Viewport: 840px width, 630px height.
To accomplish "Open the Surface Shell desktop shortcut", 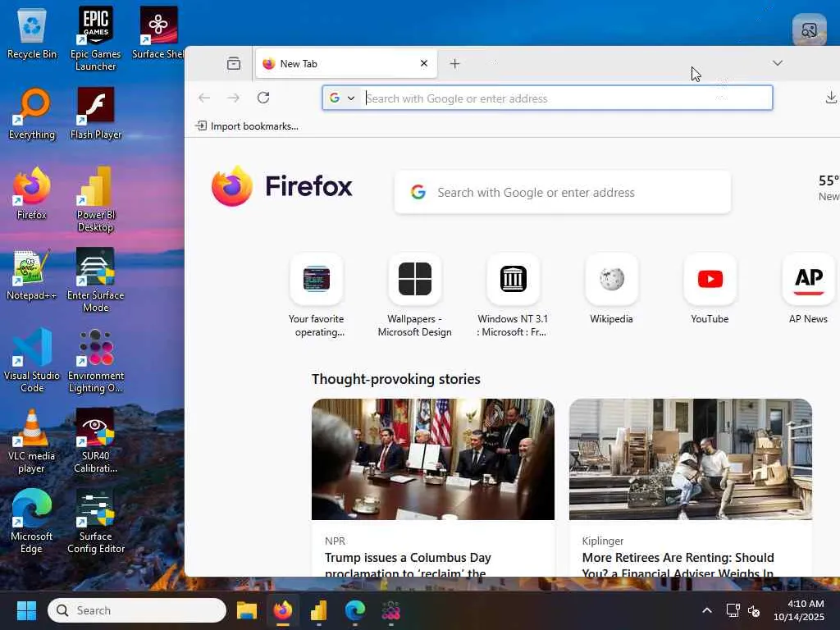I will 158,33.
